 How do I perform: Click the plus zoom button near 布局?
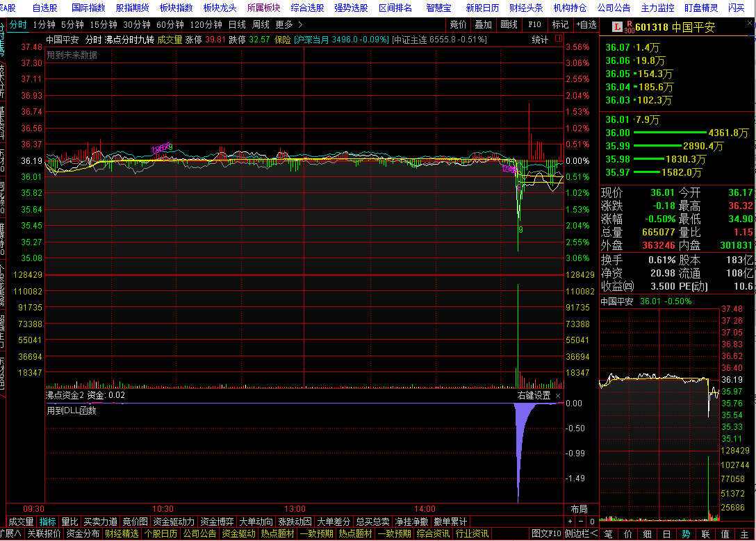570,522
